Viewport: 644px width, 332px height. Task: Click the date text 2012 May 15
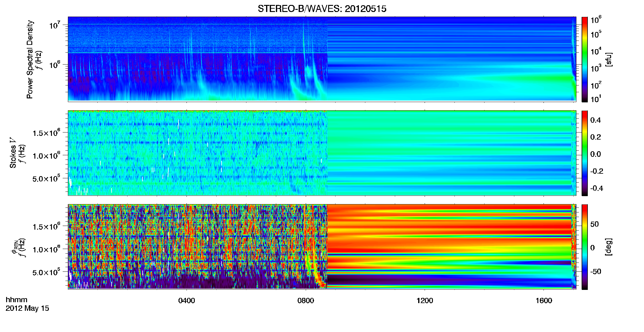click(27, 308)
